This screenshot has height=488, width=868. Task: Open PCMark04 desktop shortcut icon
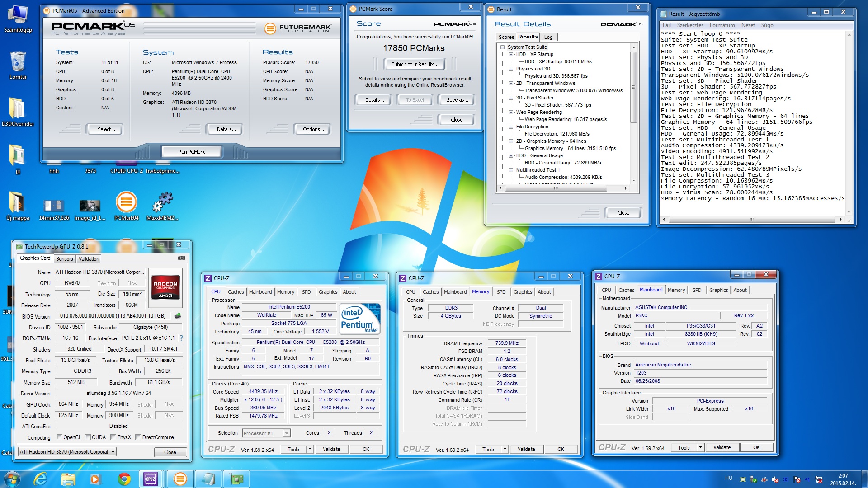[126, 206]
